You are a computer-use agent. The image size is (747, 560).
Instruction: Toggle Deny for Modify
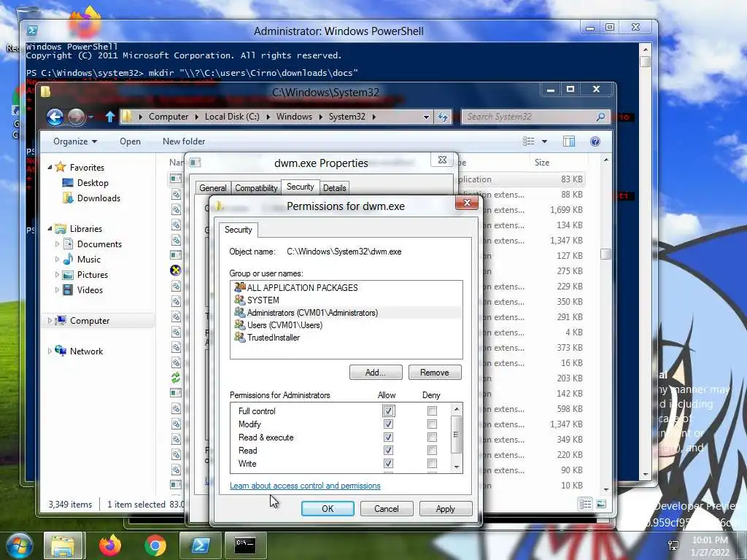(432, 424)
